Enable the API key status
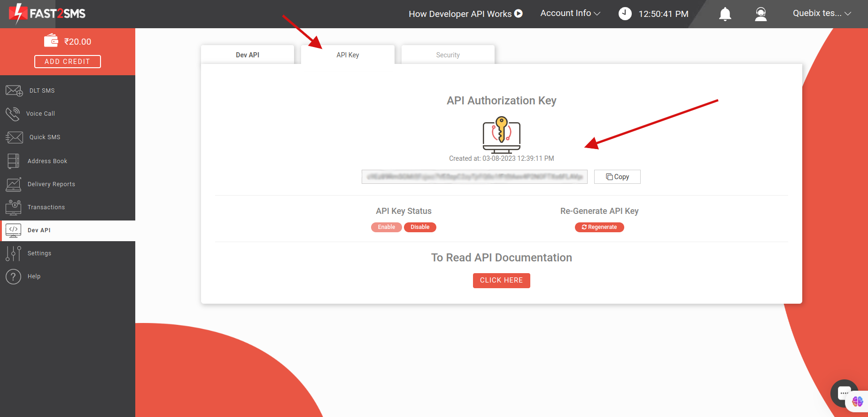The image size is (868, 417). coord(387,227)
